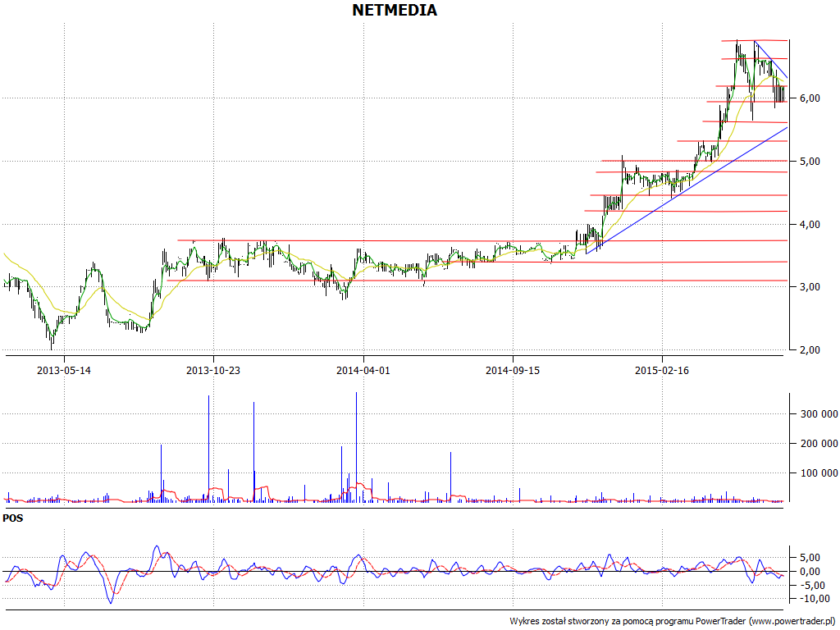Viewport: 840px width, 630px height.
Task: Click the 4,00 price axis label
Action: [x=810, y=224]
